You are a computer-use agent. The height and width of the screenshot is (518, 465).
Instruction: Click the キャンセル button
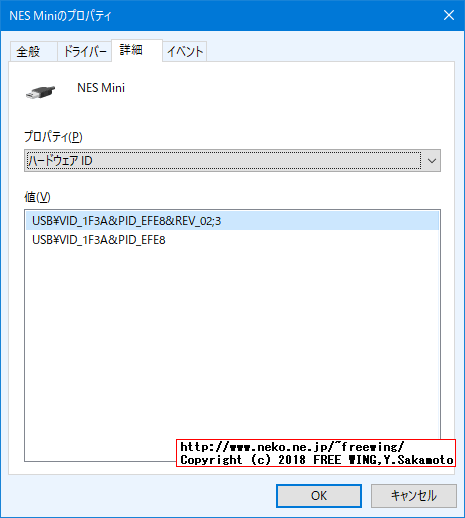click(414, 496)
